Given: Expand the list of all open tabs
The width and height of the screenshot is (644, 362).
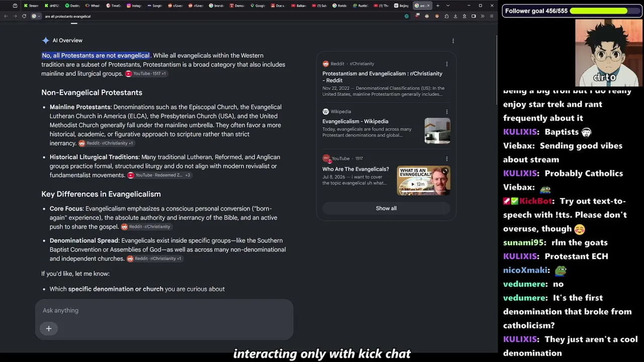Looking at the screenshot, I should tap(448, 6).
